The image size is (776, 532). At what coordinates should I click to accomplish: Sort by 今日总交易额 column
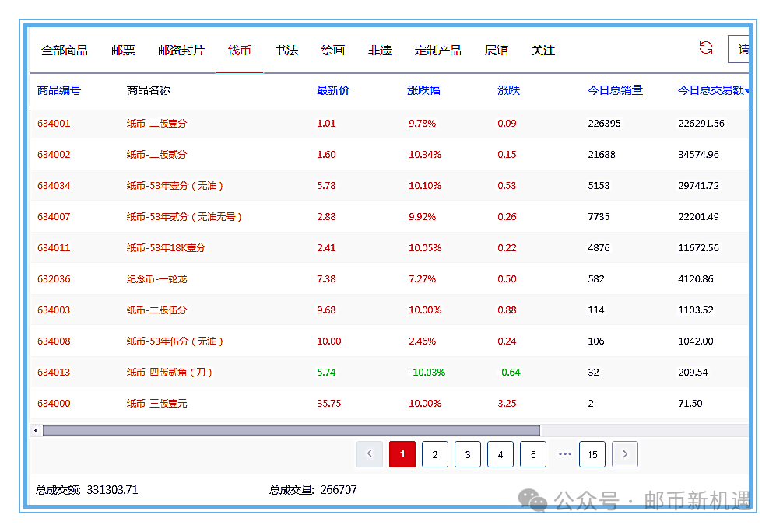coord(712,90)
